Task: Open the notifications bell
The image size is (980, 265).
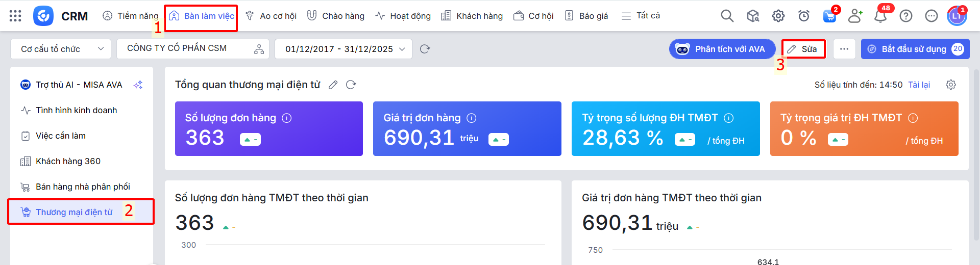Action: tap(880, 16)
